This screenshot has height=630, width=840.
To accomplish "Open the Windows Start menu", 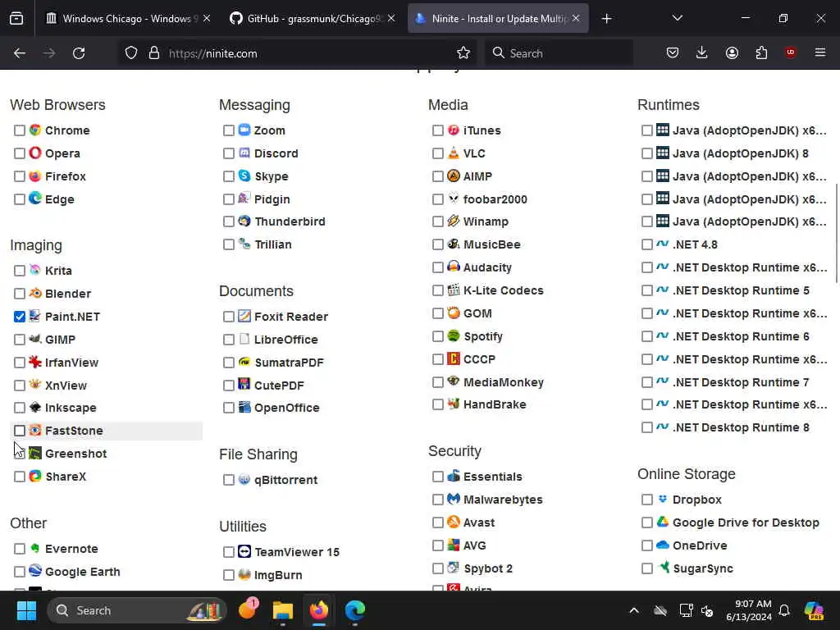I will pos(26,610).
